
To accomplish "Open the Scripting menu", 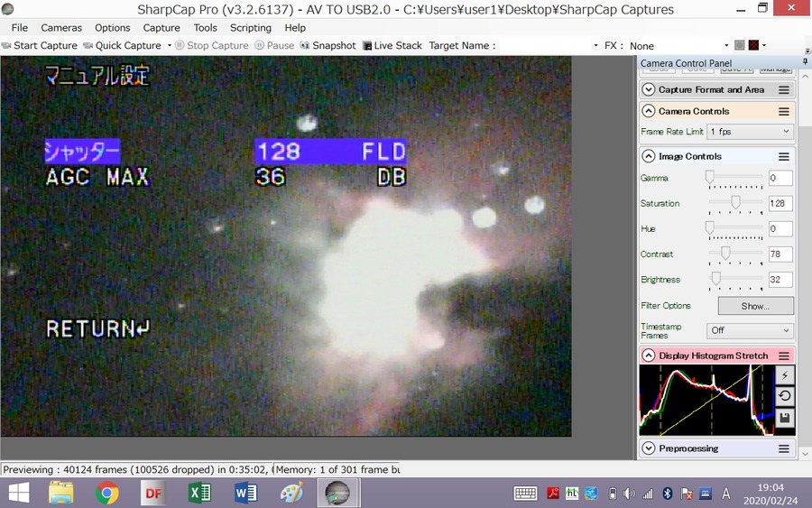I will click(x=251, y=27).
